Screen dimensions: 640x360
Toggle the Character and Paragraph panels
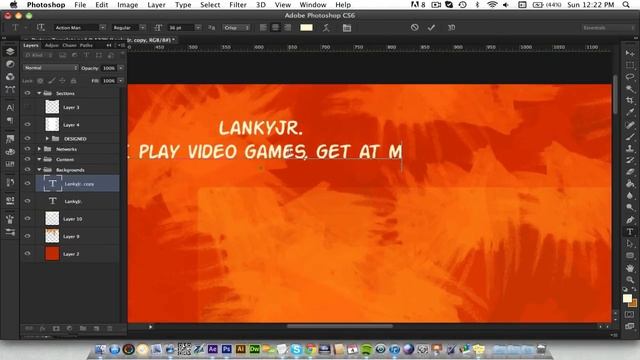(x=347, y=28)
